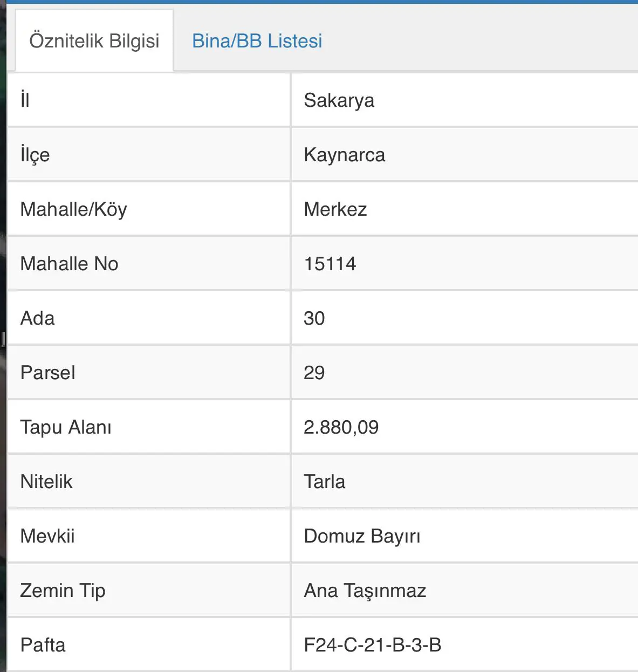Click the Mahalle No label
The image size is (638, 672).
[69, 264]
